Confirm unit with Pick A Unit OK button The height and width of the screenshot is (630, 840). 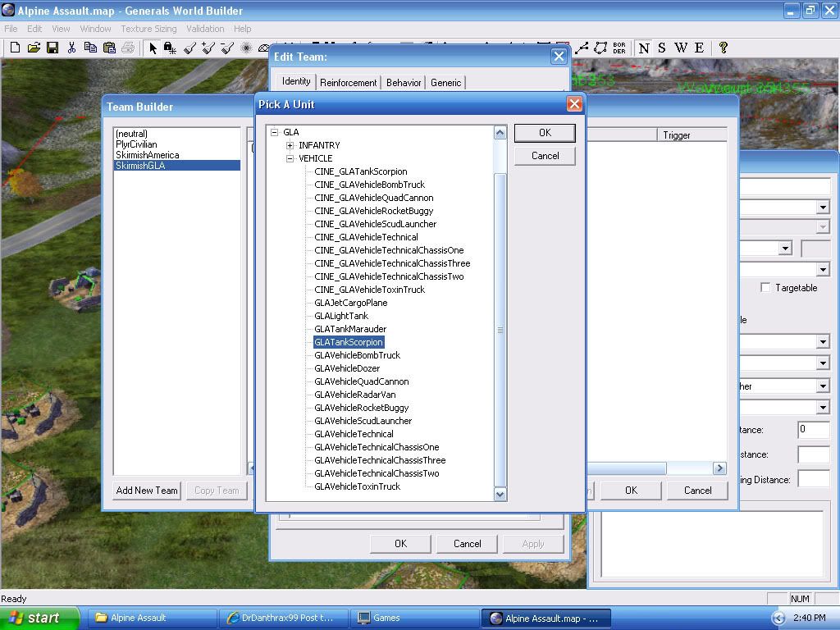pyautogui.click(x=545, y=133)
